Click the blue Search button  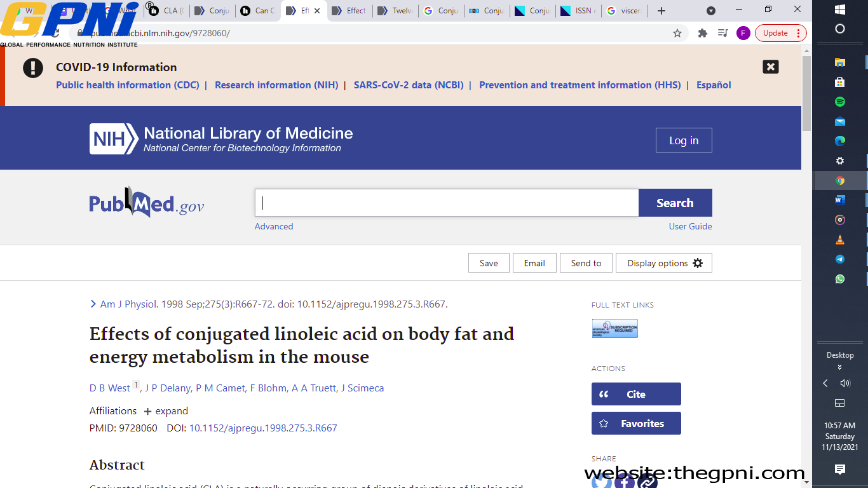[675, 203]
